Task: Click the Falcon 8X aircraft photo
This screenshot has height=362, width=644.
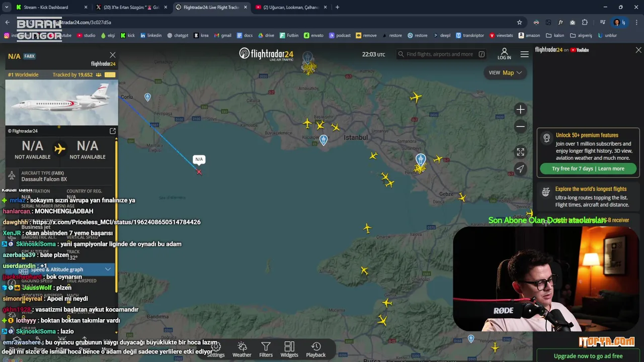Action: click(x=62, y=103)
